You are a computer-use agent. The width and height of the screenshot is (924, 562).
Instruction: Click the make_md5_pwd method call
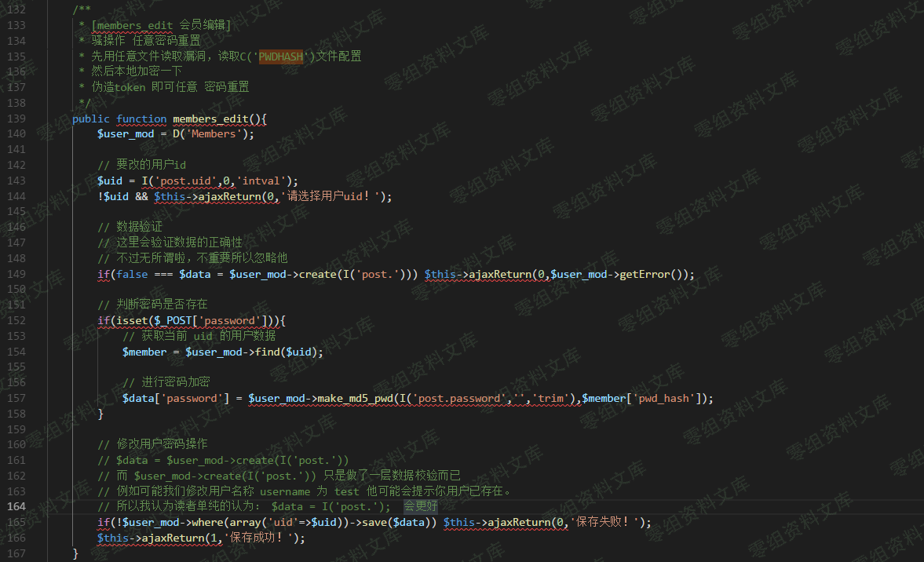pyautogui.click(x=356, y=399)
